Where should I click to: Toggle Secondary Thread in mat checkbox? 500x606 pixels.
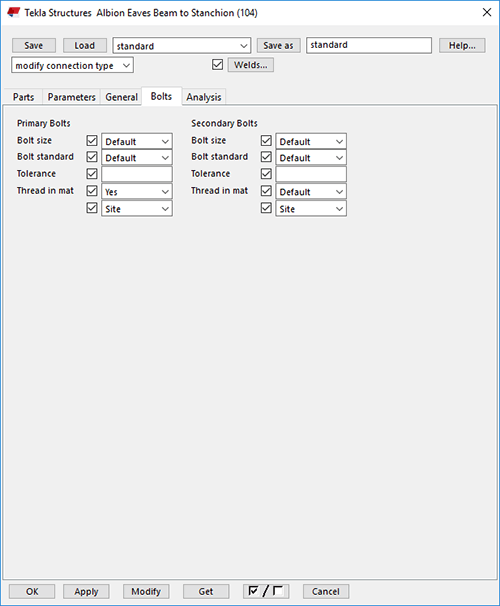click(x=266, y=191)
